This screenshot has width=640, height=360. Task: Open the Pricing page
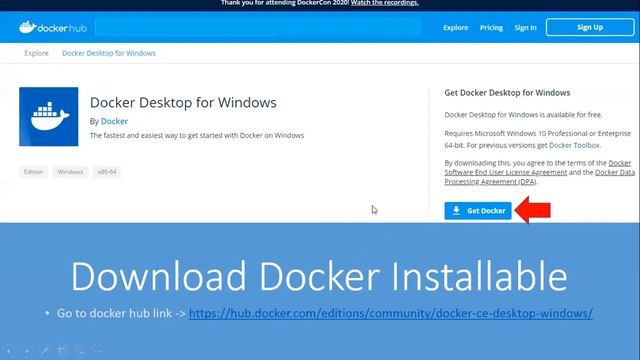tap(491, 27)
